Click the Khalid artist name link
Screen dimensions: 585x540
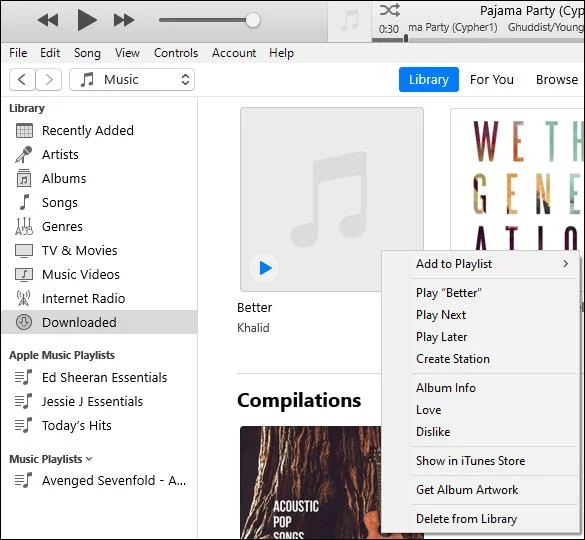pos(253,328)
